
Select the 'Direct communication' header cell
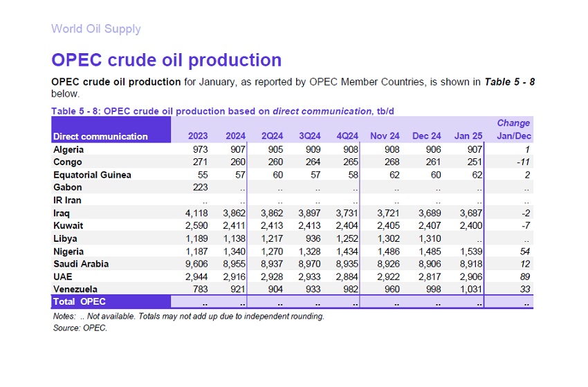[100, 136]
